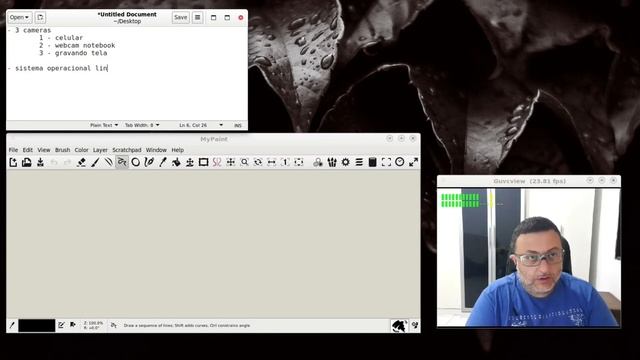Click MyPaint's open file toolbar icon

(27, 162)
